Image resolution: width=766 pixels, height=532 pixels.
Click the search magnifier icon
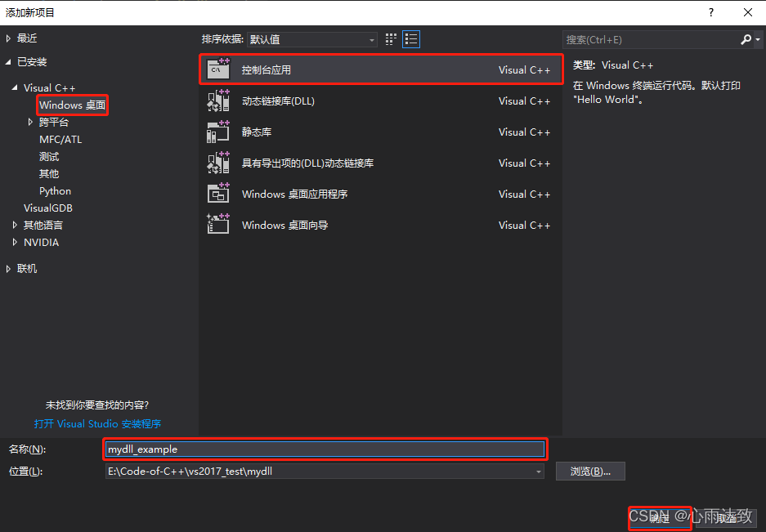[746, 39]
